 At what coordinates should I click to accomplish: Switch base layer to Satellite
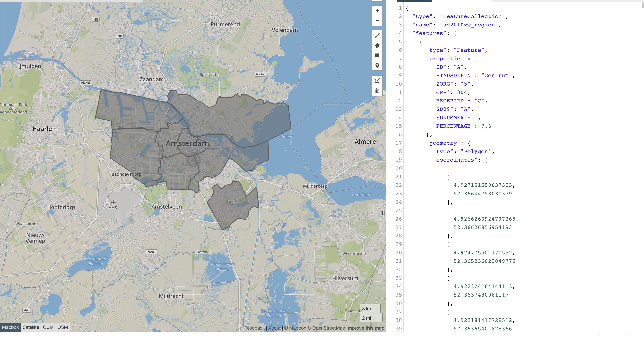point(31,327)
